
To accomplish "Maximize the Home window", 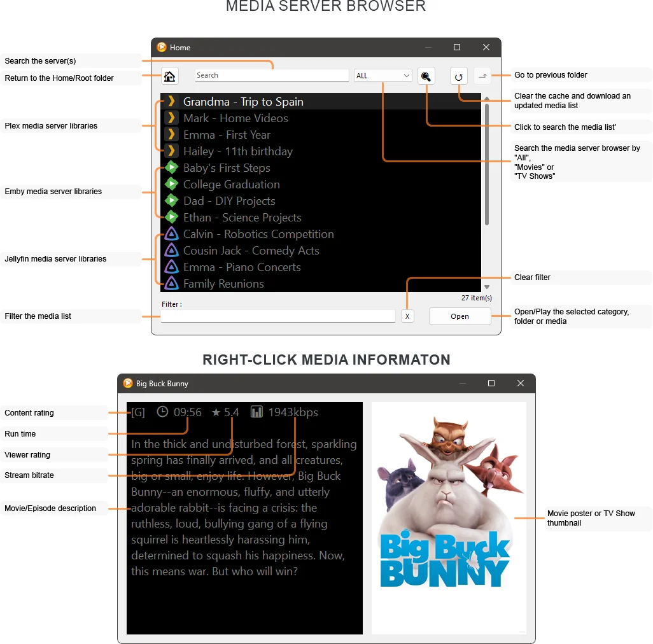I will point(457,47).
